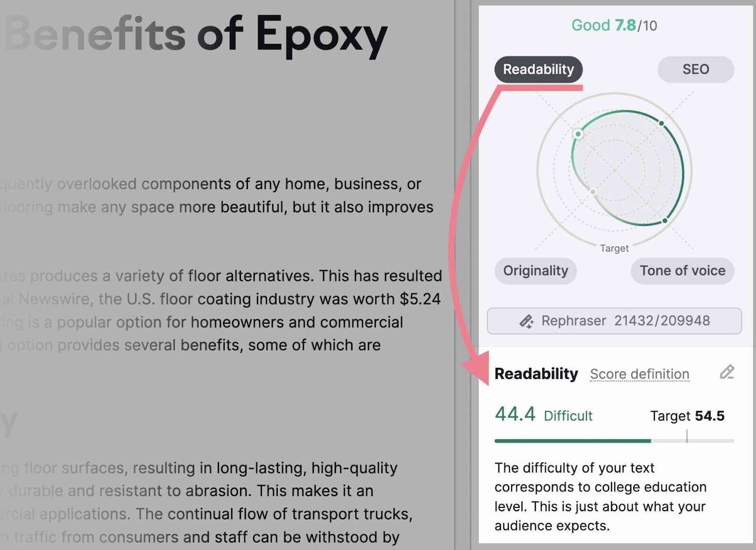The image size is (756, 550).
Task: Select the Tone of voice tab
Action: [x=682, y=271]
